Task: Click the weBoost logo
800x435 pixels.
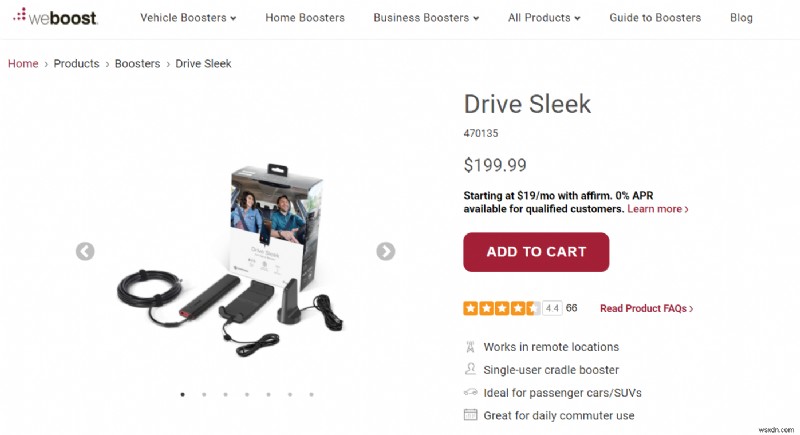Action: [58, 17]
